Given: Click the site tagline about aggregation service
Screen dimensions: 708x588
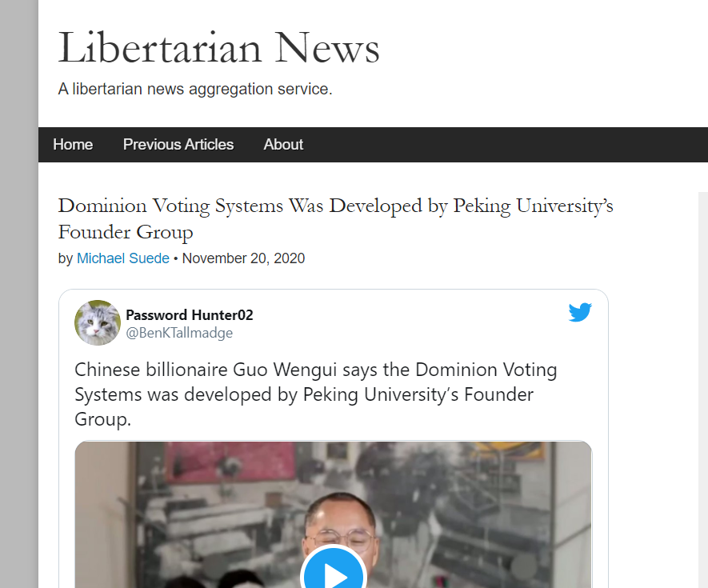Looking at the screenshot, I should (195, 89).
